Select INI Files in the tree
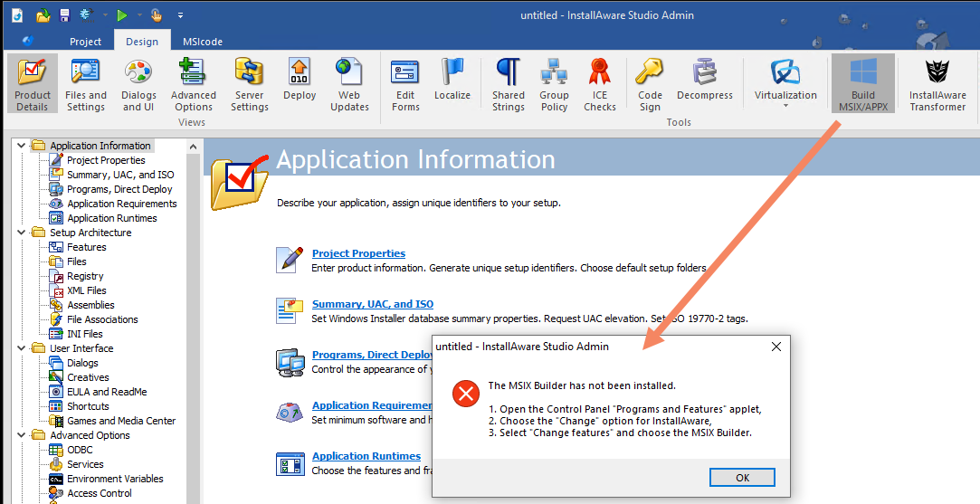The width and height of the screenshot is (980, 504). pyautogui.click(x=84, y=333)
